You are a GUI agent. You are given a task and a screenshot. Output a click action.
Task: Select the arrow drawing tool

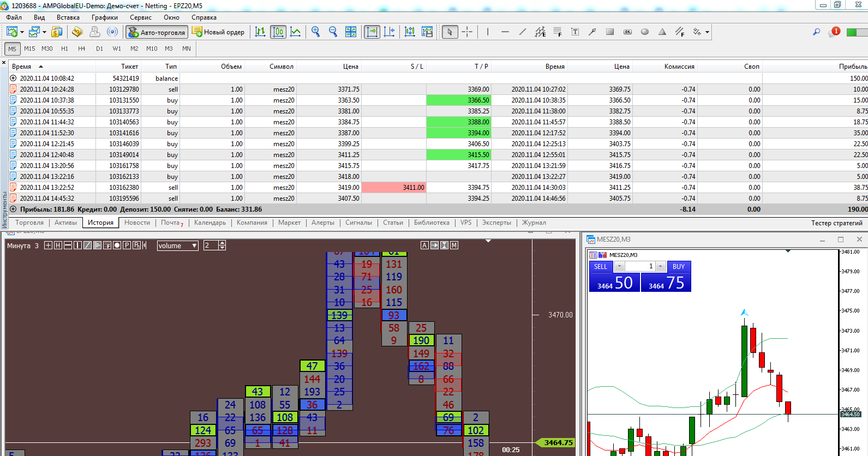point(592,32)
